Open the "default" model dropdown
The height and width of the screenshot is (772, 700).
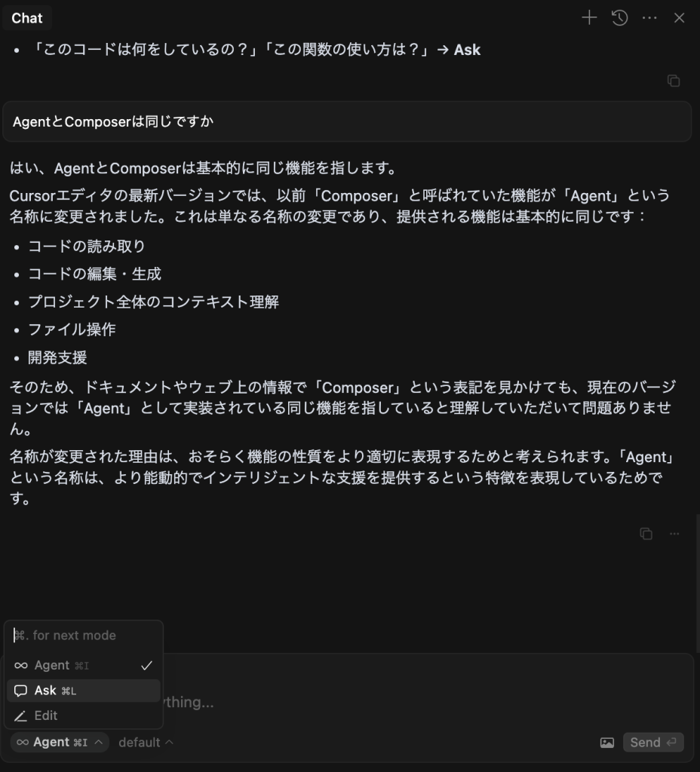(146, 743)
